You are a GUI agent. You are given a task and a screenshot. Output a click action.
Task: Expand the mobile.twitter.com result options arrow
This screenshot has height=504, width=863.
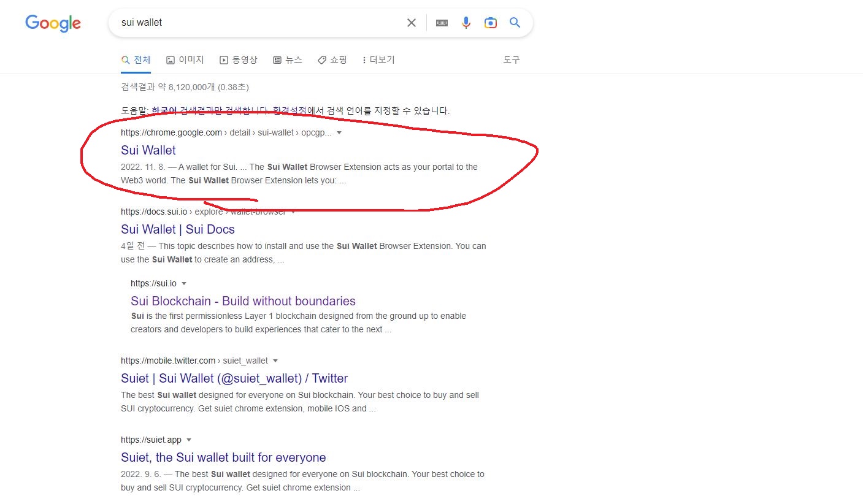click(275, 361)
